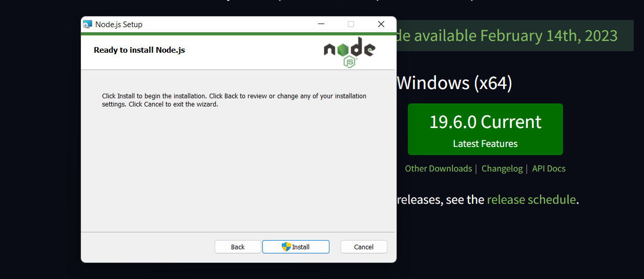Viewport: 644px width, 279px height.
Task: Click the February 14th, 2023 announcement banner
Action: tap(514, 36)
